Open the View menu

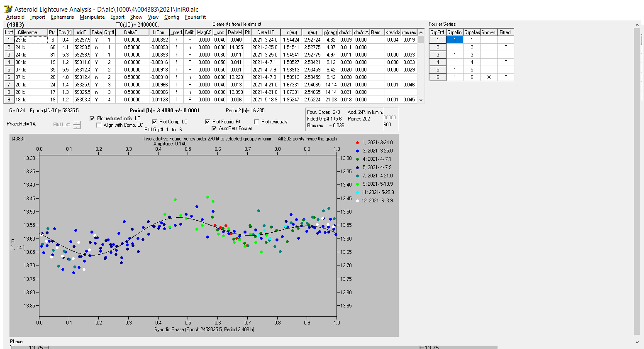pos(153,17)
